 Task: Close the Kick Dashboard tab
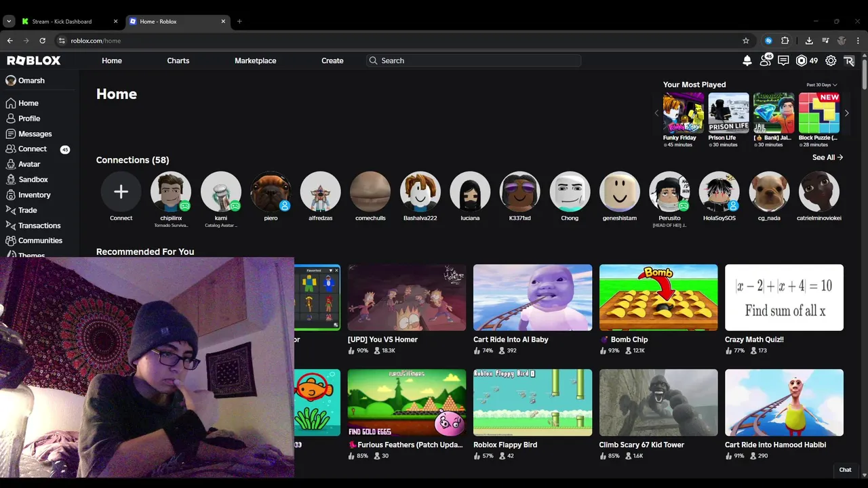[115, 21]
